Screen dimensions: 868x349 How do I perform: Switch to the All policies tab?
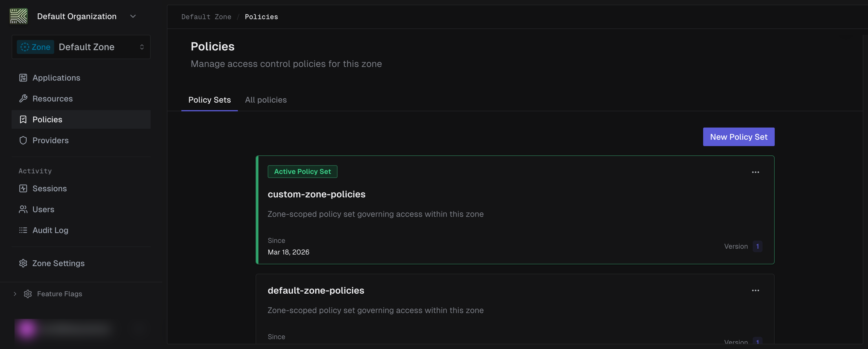[x=265, y=100]
